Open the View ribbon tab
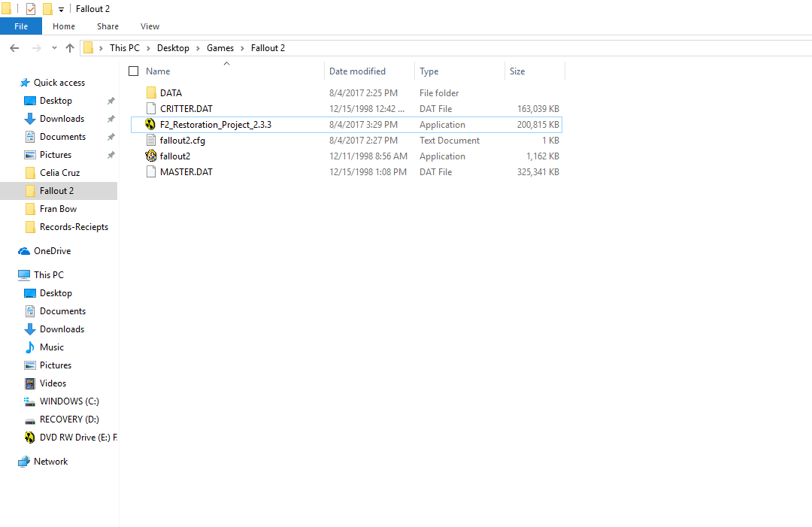812x527 pixels. pos(150,26)
